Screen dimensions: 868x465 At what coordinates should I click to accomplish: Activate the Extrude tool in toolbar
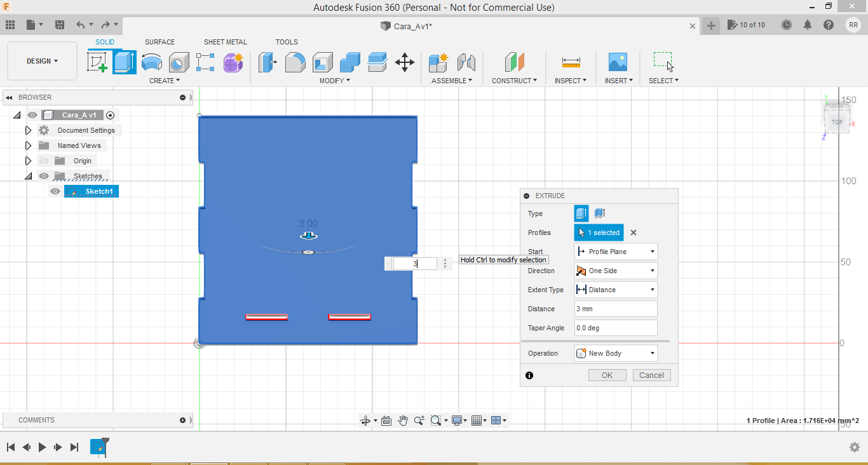125,62
